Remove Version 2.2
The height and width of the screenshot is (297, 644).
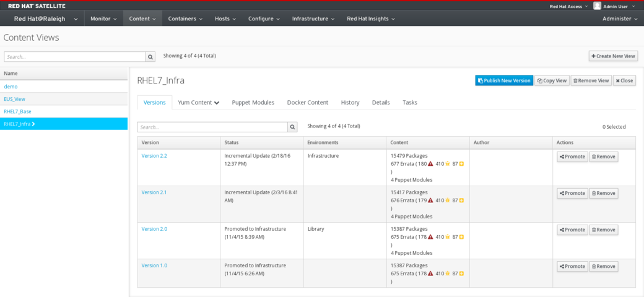(x=603, y=157)
